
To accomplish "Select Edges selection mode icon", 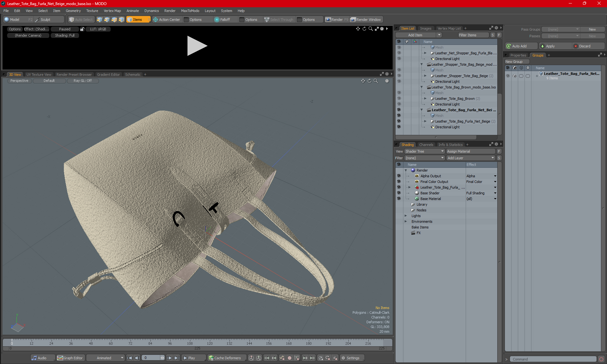I will click(x=107, y=20).
